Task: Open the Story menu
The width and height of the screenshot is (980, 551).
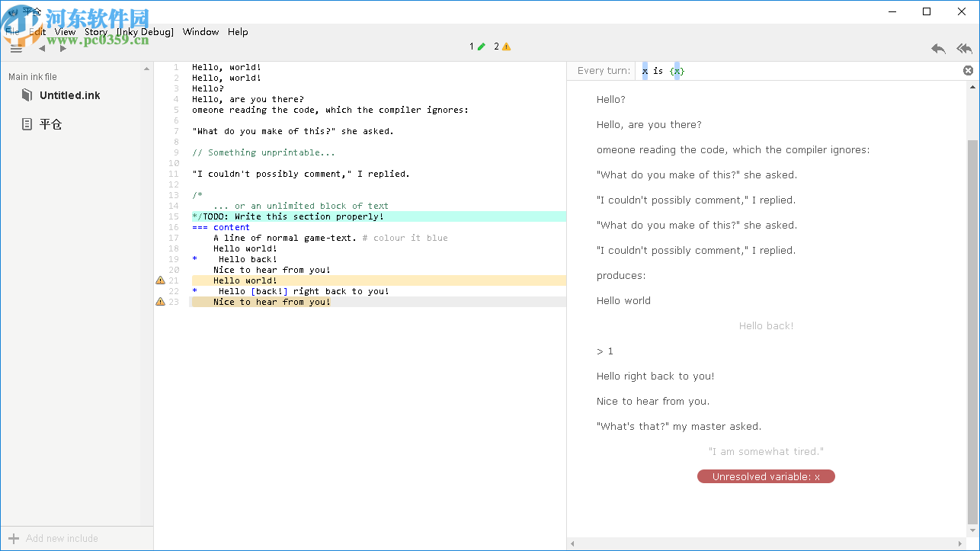Action: coord(95,32)
